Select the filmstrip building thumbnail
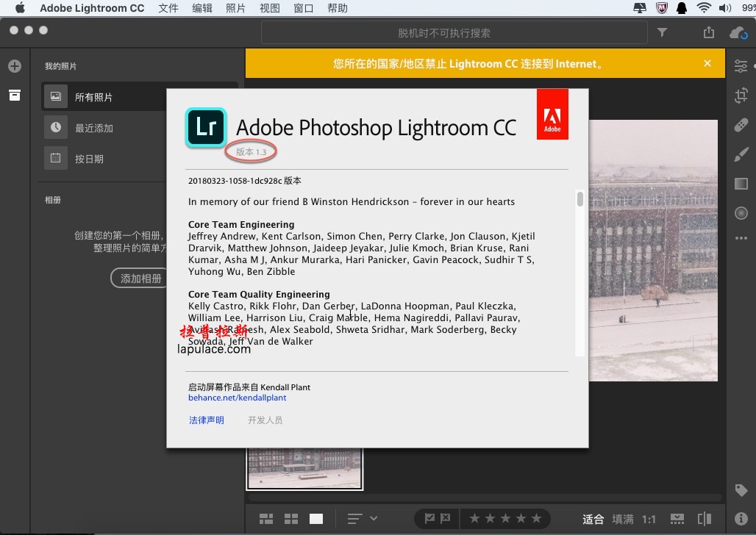The height and width of the screenshot is (535, 756). coord(304,468)
